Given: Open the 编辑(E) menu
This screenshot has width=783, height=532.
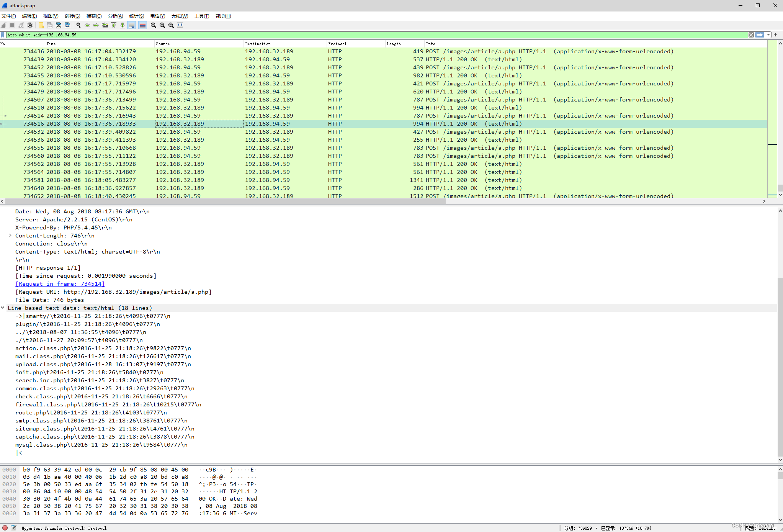Looking at the screenshot, I should pyautogui.click(x=29, y=16).
